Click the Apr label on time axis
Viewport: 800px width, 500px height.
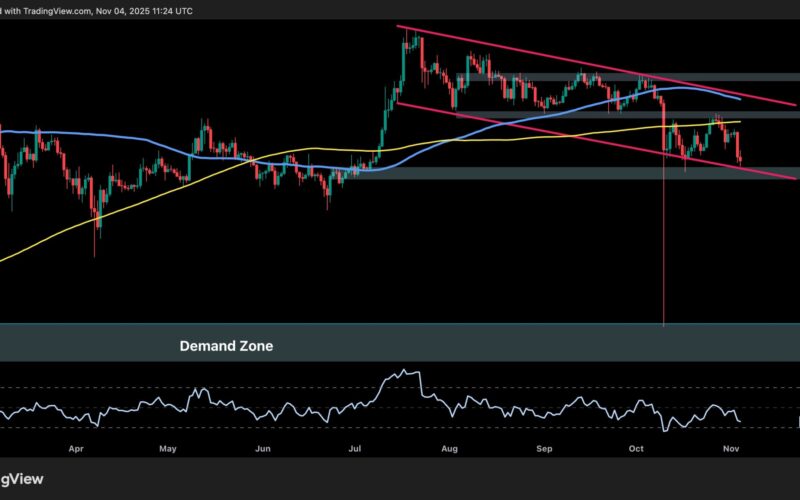pos(77,450)
